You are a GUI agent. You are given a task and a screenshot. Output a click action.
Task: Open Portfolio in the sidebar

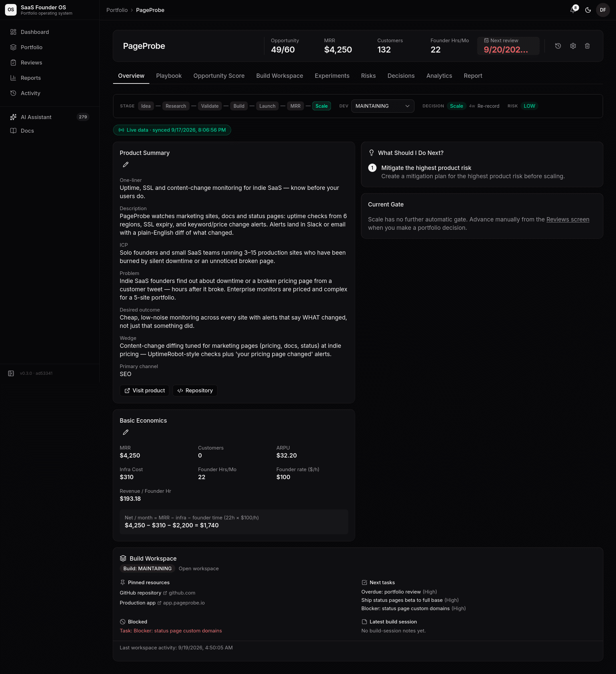(50, 48)
